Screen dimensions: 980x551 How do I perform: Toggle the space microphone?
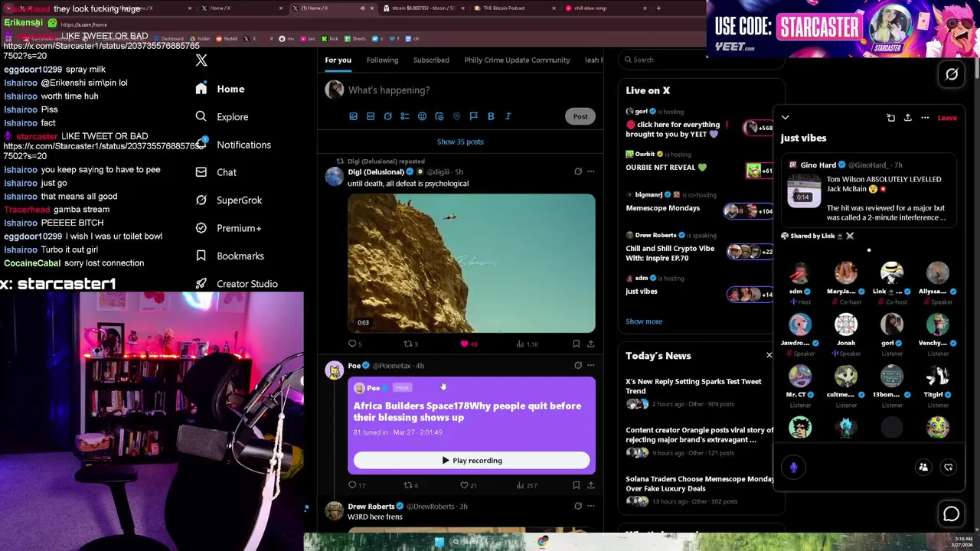(x=793, y=467)
